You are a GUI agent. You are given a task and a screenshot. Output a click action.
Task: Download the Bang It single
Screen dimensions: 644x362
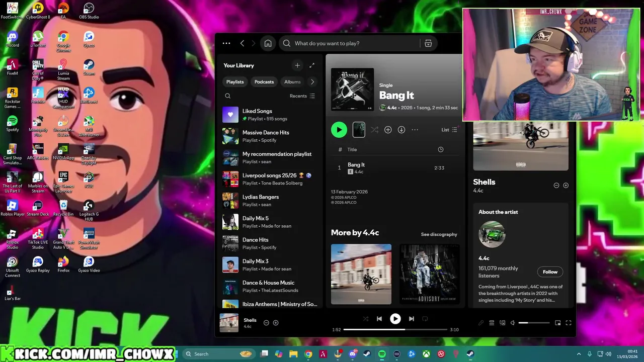(401, 130)
